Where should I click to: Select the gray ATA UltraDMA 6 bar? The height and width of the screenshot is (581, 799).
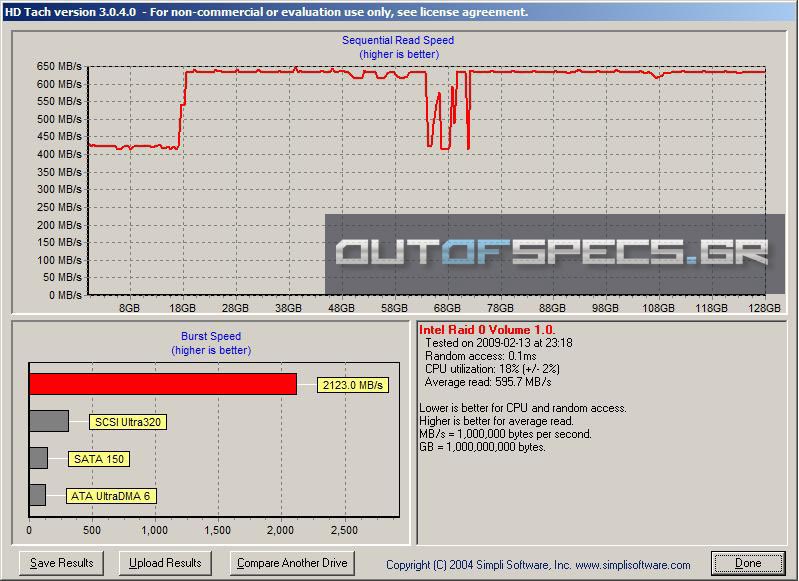(x=38, y=495)
